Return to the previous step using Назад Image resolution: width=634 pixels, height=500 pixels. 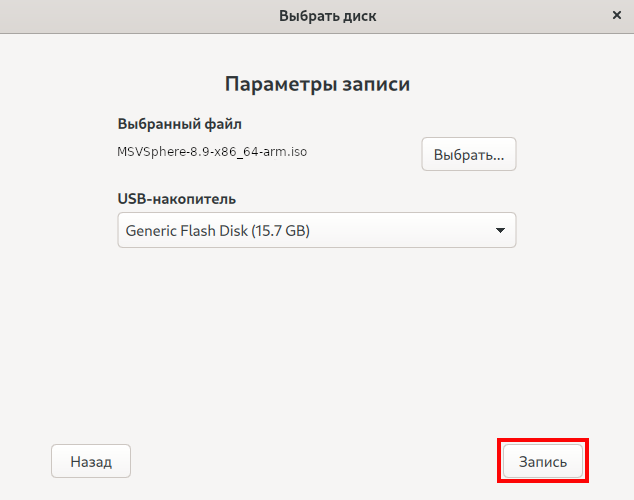tap(91, 461)
